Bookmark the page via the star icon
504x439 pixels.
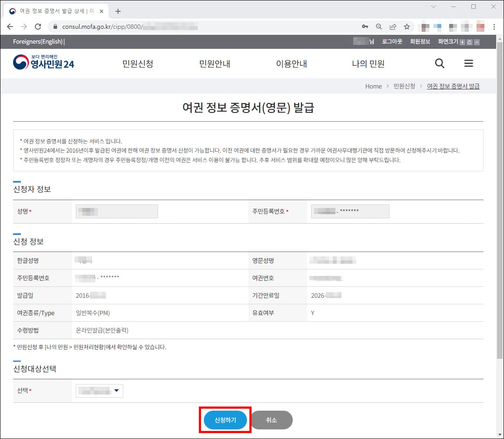tap(407, 26)
